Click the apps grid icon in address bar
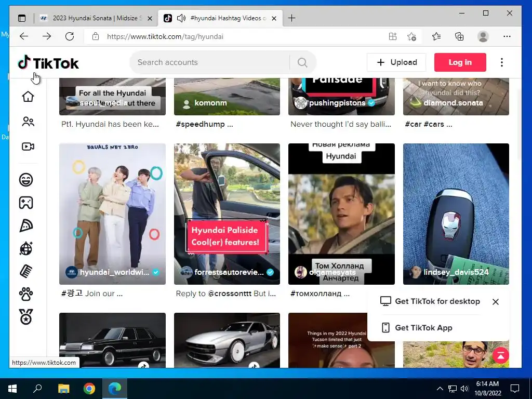The height and width of the screenshot is (399, 532). [x=393, y=36]
